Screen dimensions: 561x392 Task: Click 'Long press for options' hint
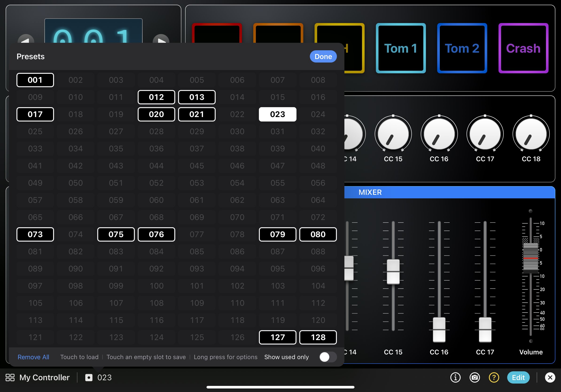[x=226, y=357]
